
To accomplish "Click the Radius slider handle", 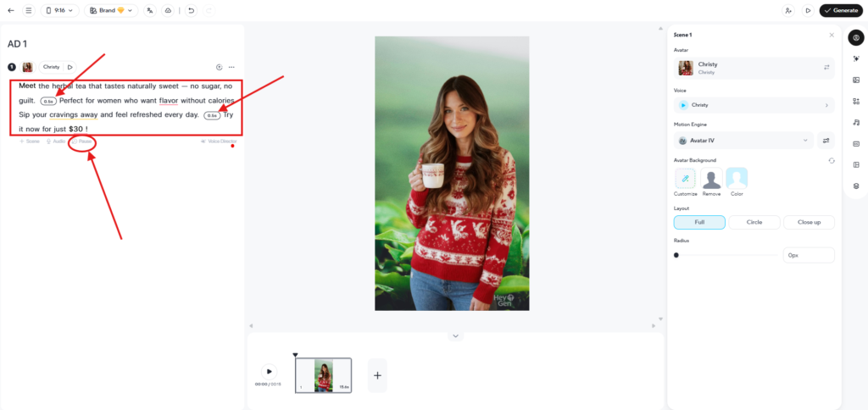I will pos(676,256).
